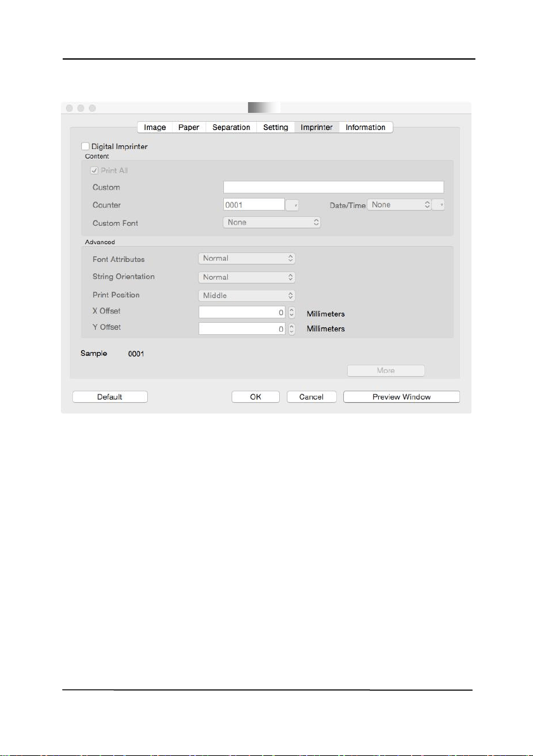
Task: Open the Counter dropdown arrow
Action: click(x=292, y=205)
